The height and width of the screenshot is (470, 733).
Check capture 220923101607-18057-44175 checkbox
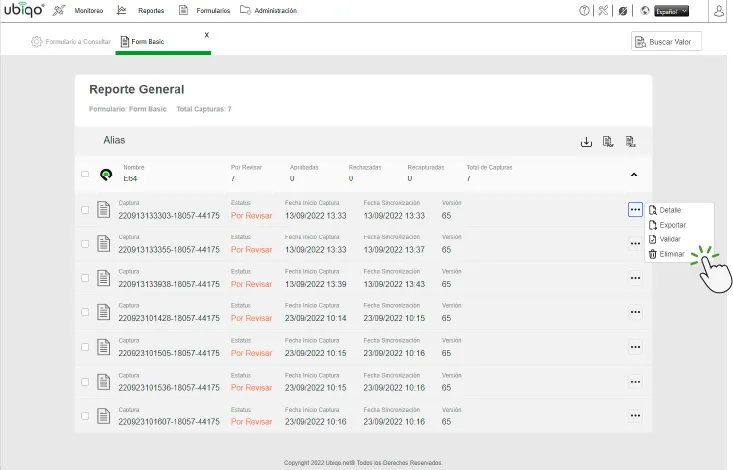coord(85,416)
